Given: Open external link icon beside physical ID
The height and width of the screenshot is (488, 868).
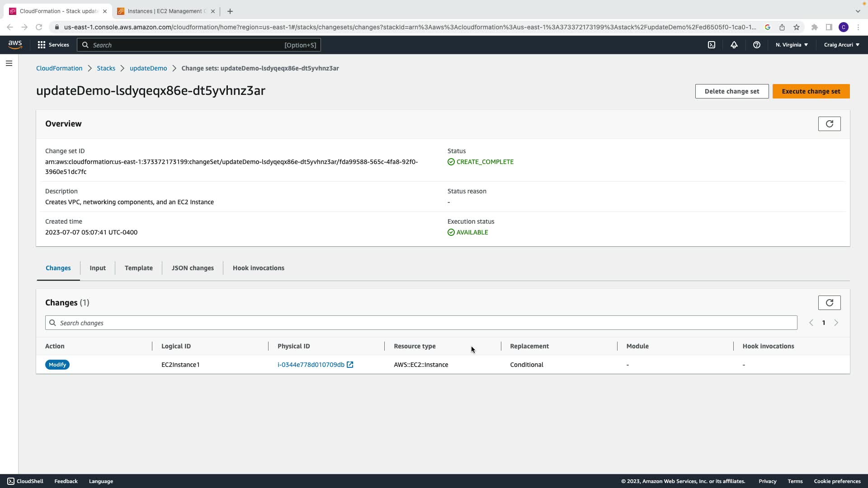Looking at the screenshot, I should (x=350, y=365).
